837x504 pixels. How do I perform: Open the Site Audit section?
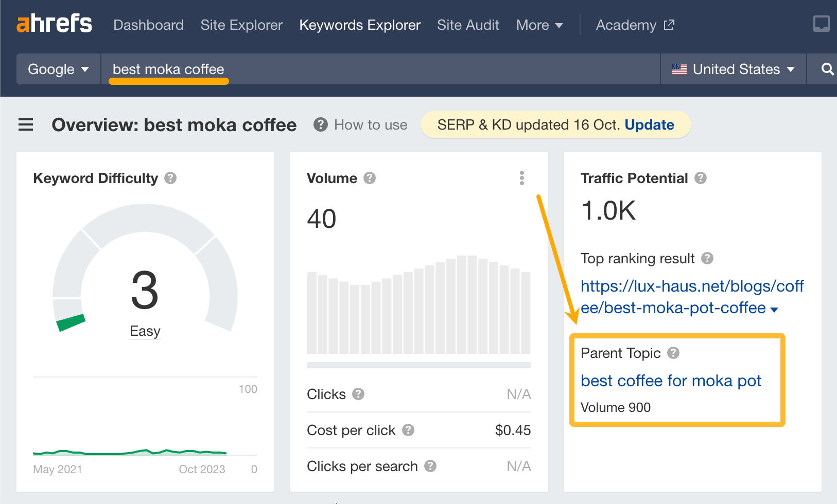click(x=468, y=25)
